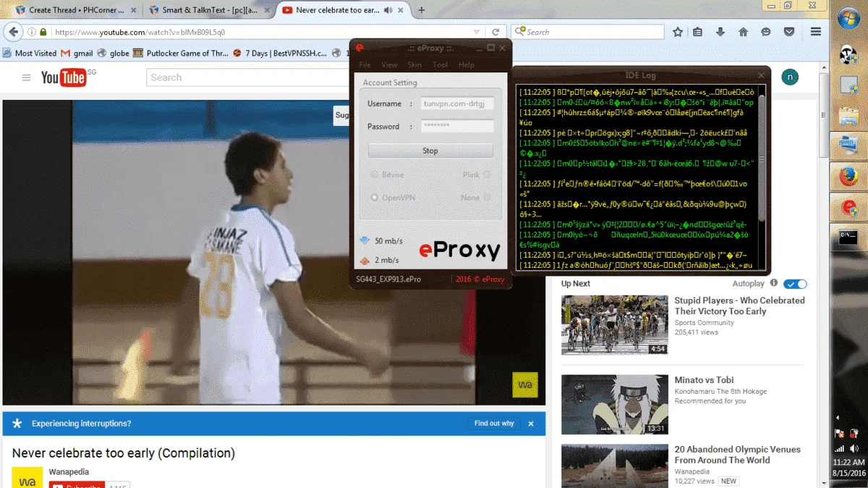Open Most Visited bookmarks folder
868x488 pixels.
coord(30,53)
